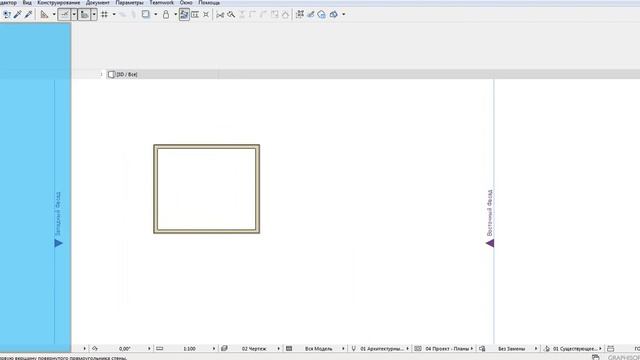640x360 pixels.
Task: Open the arrow after the 1:100 scale
Action: [214, 349]
